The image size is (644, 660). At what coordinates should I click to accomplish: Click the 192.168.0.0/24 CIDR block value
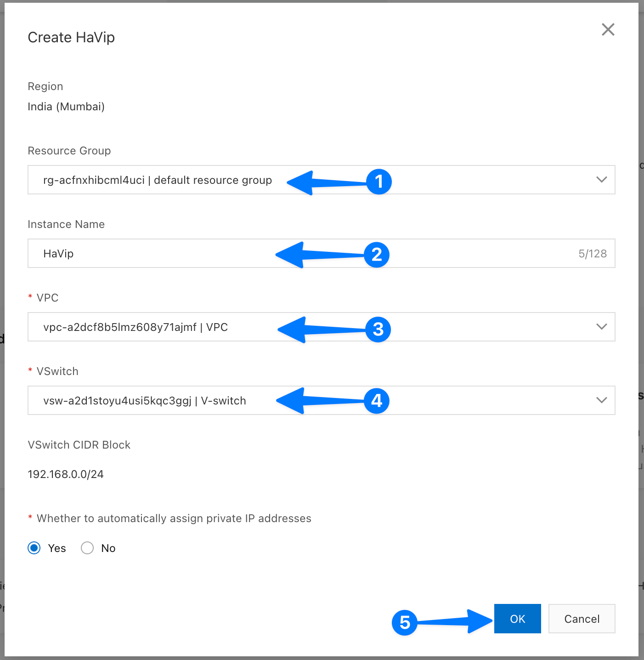pyautogui.click(x=66, y=474)
